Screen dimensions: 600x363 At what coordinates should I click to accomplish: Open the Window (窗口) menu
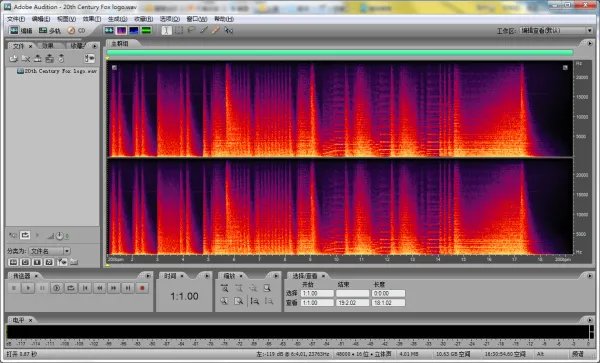tap(197, 19)
